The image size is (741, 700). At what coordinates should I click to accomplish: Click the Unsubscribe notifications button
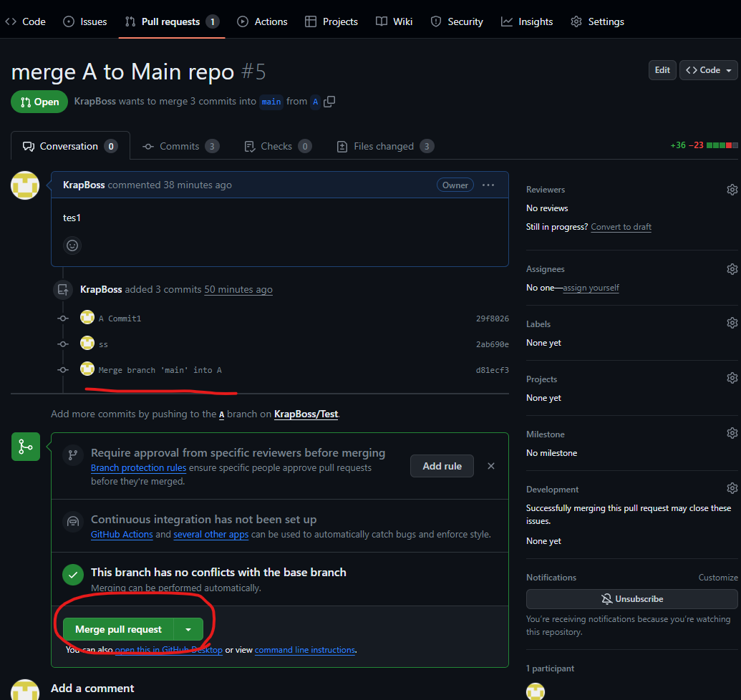[x=632, y=599]
